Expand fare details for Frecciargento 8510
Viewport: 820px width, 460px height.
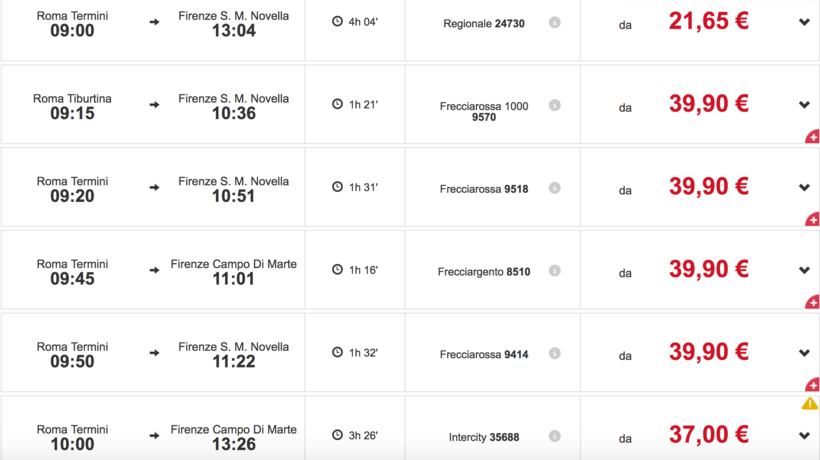(804, 270)
